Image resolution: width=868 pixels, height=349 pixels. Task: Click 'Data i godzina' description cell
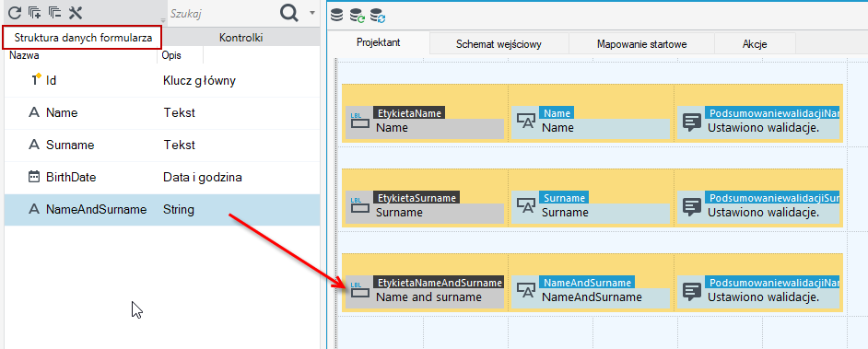pos(202,178)
